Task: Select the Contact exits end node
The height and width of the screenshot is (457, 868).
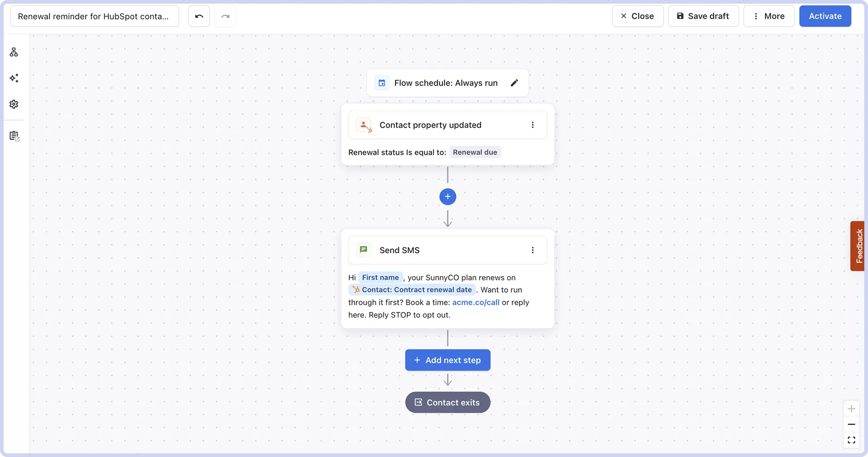Action: pos(448,402)
